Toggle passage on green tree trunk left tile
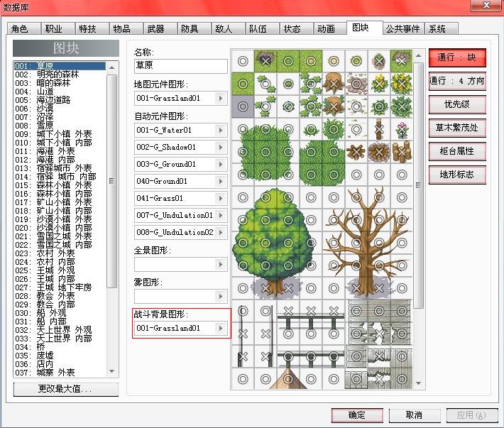The width and height of the screenshot is (504, 428). [x=265, y=288]
